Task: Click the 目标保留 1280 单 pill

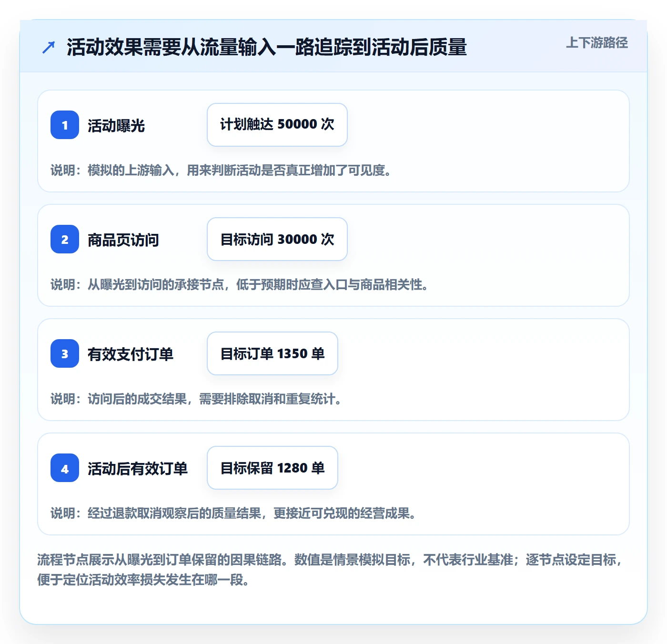Action: [x=273, y=468]
